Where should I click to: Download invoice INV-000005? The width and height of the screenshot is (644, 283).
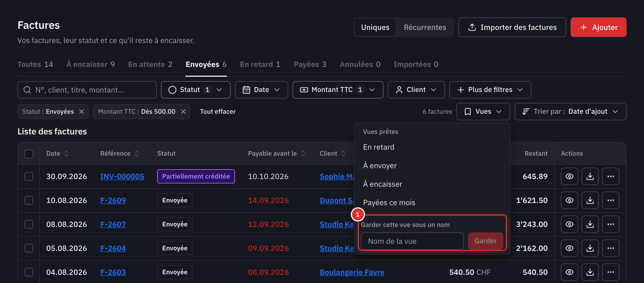click(x=590, y=176)
